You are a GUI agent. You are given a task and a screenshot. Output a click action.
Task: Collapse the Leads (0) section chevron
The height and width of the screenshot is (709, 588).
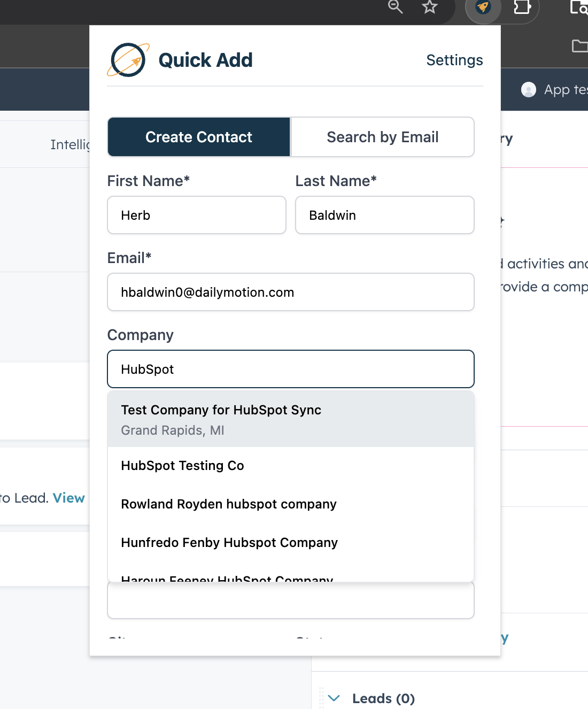click(x=334, y=698)
